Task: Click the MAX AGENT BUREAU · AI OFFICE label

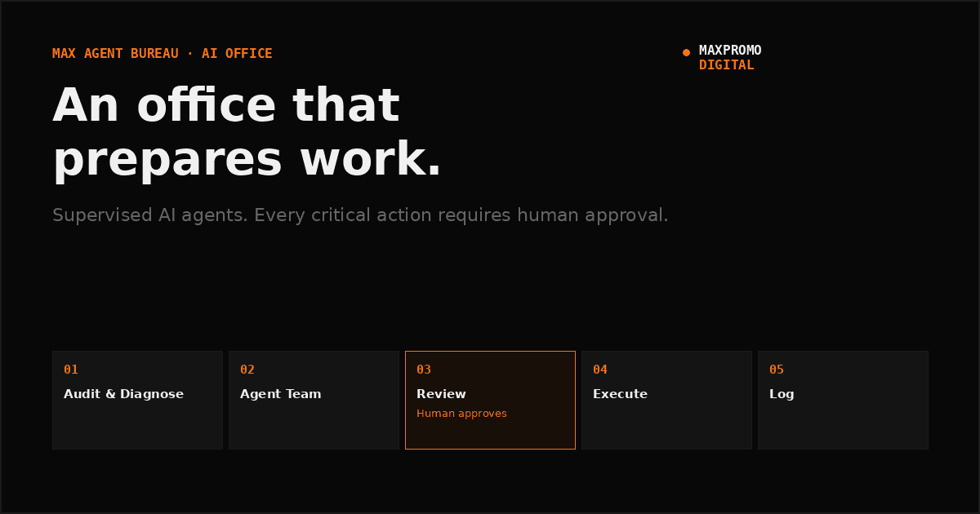Action: tap(163, 54)
